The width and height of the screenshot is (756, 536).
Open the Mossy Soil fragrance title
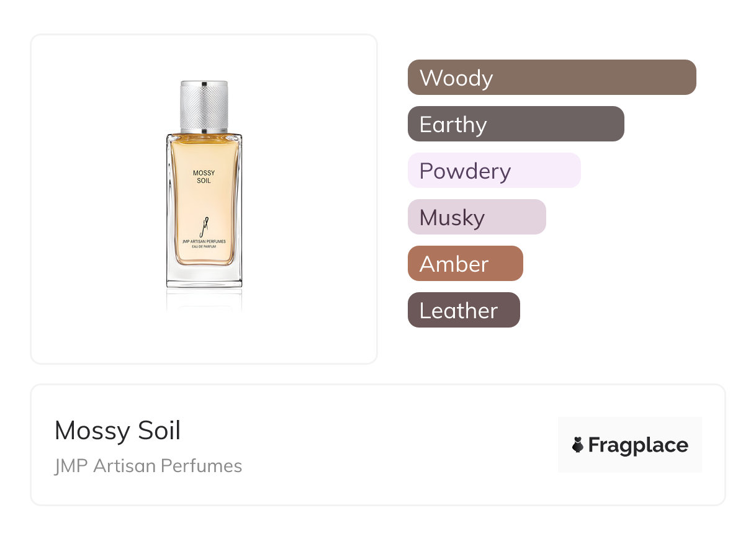click(x=117, y=431)
